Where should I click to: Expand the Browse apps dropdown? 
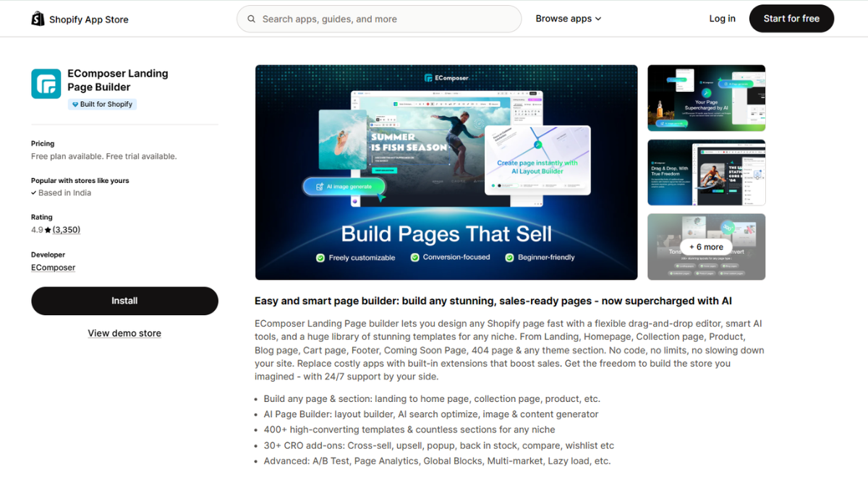pos(568,19)
